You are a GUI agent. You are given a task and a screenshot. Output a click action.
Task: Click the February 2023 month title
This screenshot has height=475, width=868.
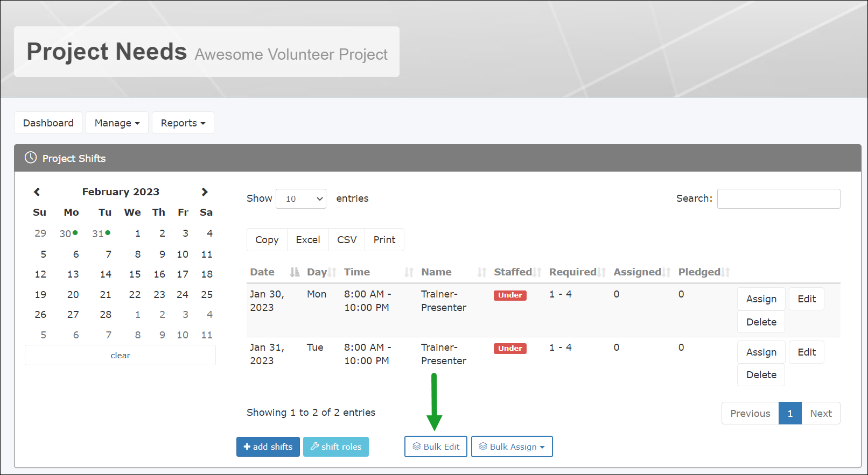pos(121,192)
